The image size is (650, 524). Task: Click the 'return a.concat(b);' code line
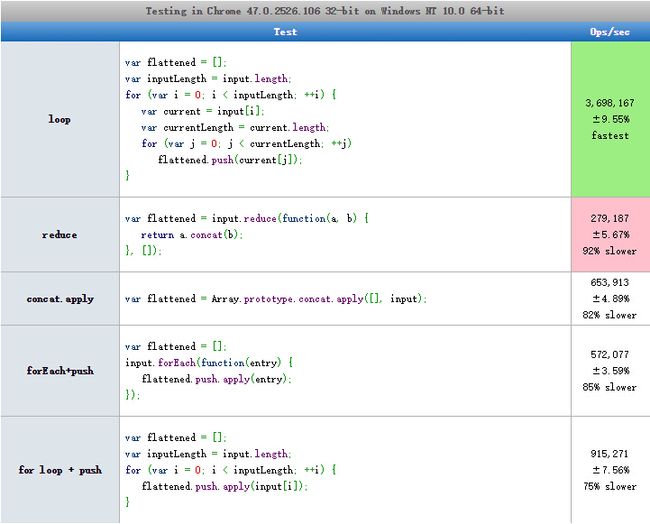(x=192, y=235)
